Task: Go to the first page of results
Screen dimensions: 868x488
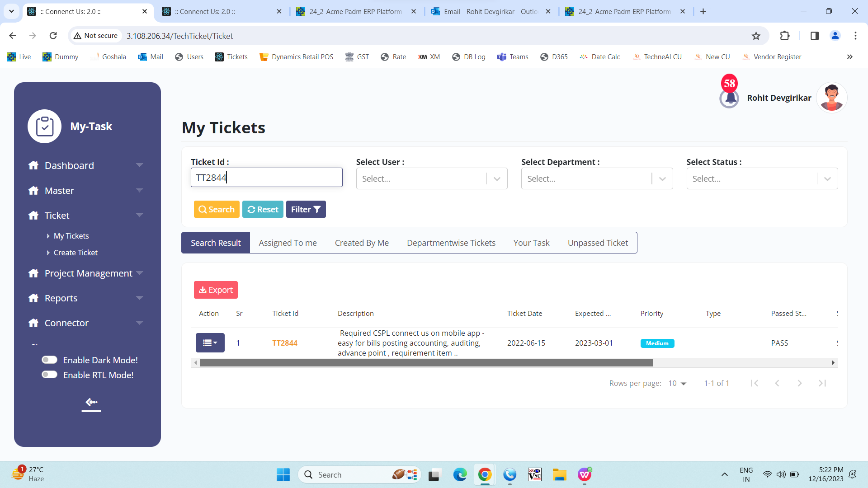Action: (x=755, y=383)
